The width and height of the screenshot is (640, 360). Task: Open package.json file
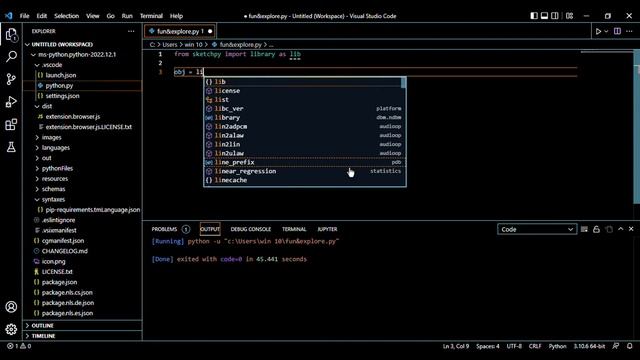pos(83,282)
